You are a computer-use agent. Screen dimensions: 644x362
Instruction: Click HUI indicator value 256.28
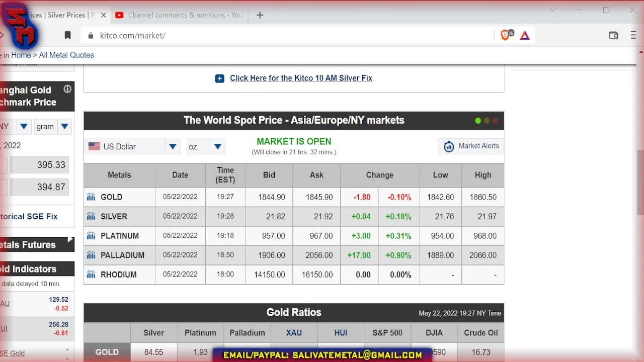59,324
